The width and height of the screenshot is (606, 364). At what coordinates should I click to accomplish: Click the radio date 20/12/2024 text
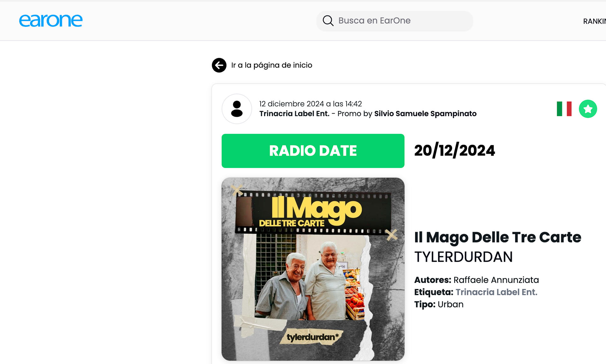pyautogui.click(x=454, y=151)
